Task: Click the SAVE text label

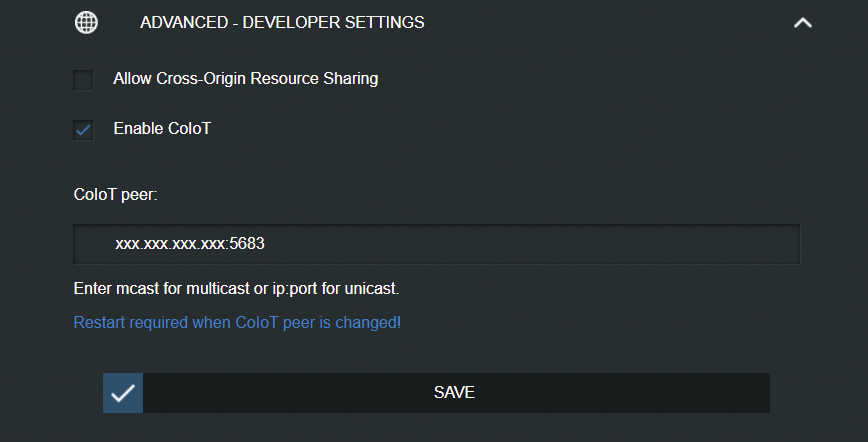Action: point(454,393)
